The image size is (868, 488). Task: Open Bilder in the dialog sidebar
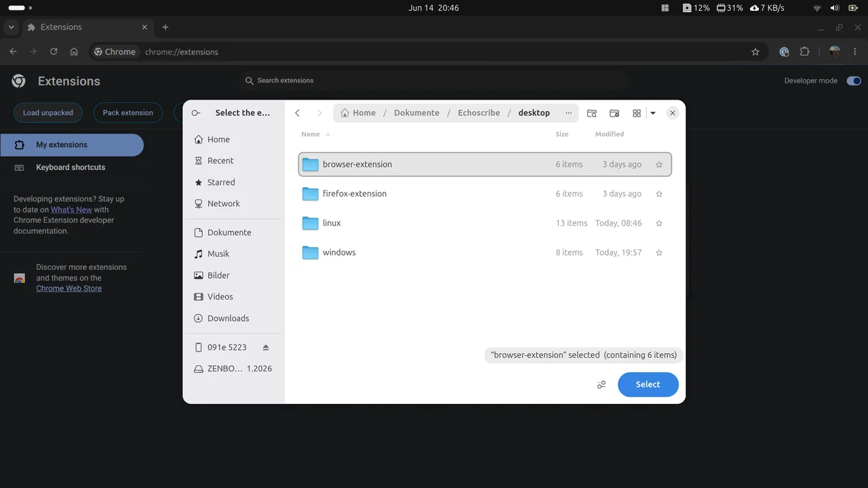click(234, 275)
